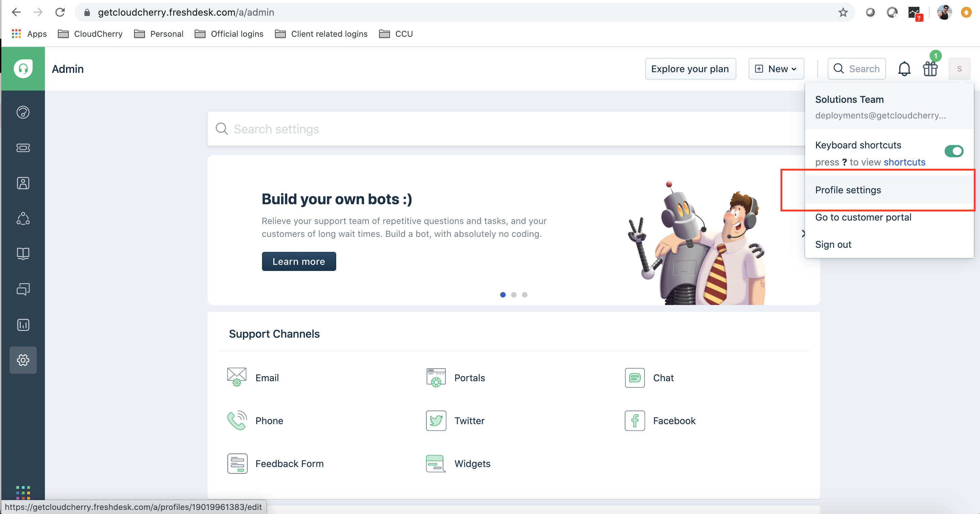Image resolution: width=980 pixels, height=514 pixels.
Task: Click the user avatar S icon
Action: tap(959, 69)
